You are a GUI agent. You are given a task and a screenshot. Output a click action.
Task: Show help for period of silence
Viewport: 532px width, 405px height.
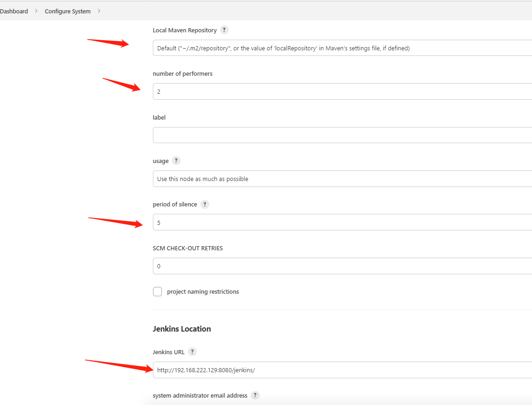(205, 204)
